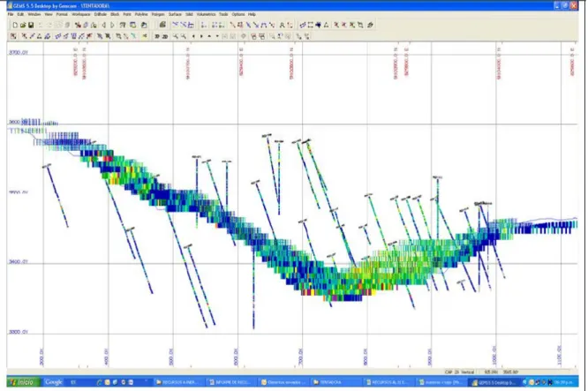
Task: Click the small down arrow pan icon
Action: pyautogui.click(x=217, y=36)
